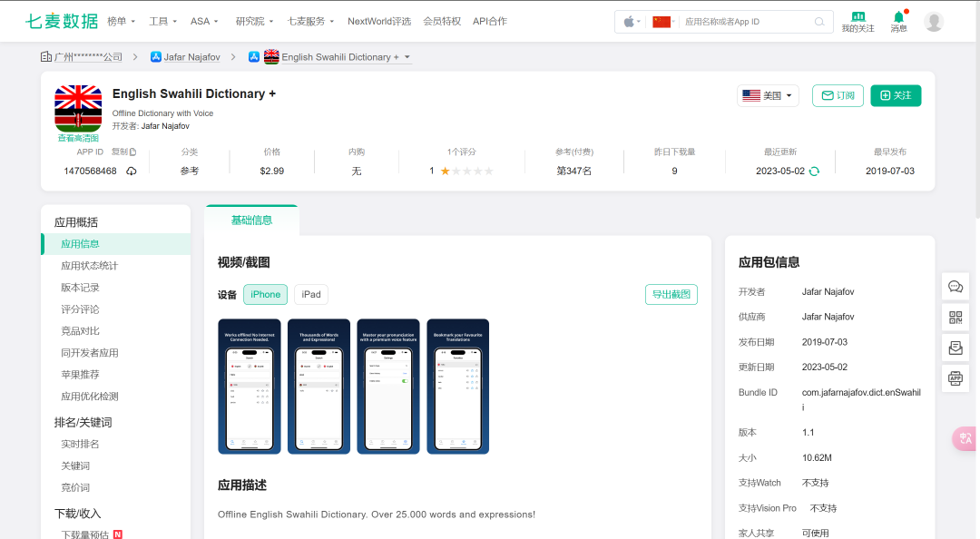Select the iPad device toggle

coord(311,295)
